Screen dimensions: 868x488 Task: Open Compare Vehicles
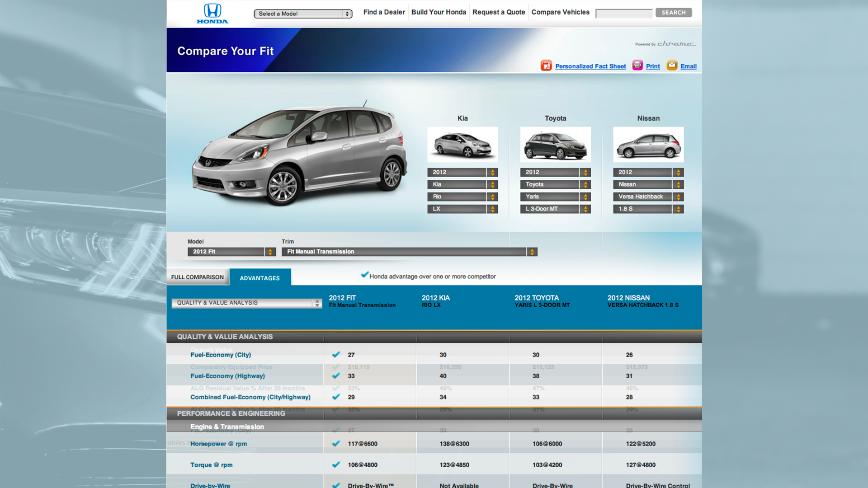(x=561, y=12)
